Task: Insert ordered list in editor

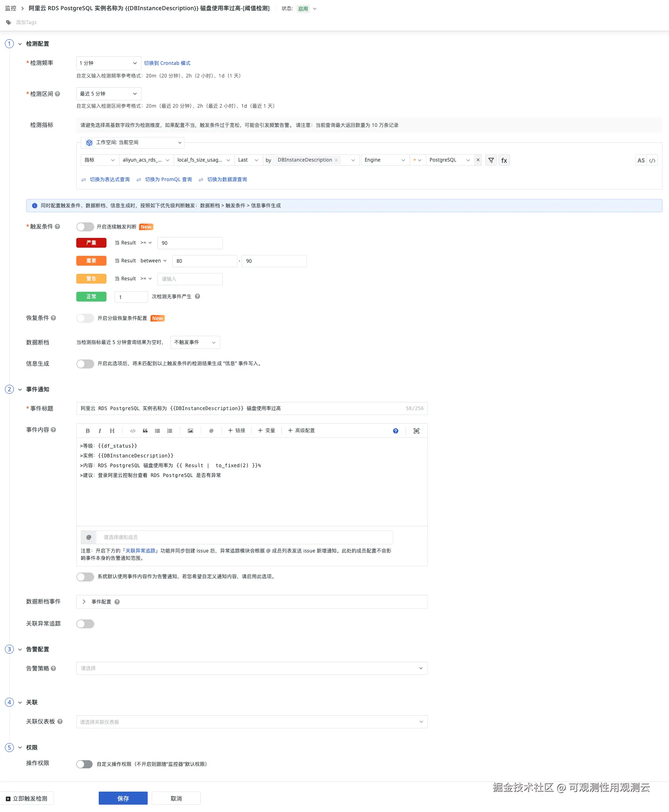Action: [x=170, y=431]
